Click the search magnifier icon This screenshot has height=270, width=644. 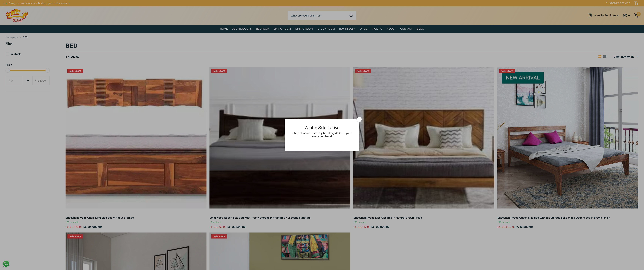[x=351, y=16]
